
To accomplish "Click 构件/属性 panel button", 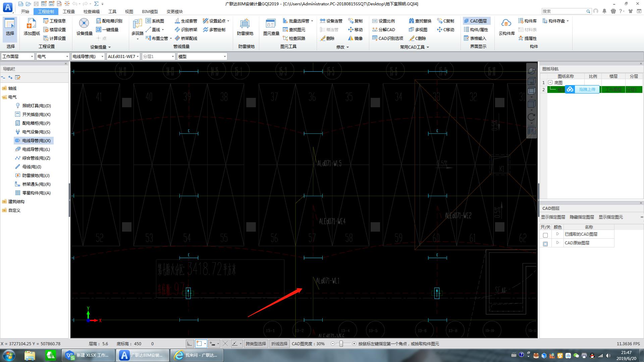I will [x=476, y=29].
